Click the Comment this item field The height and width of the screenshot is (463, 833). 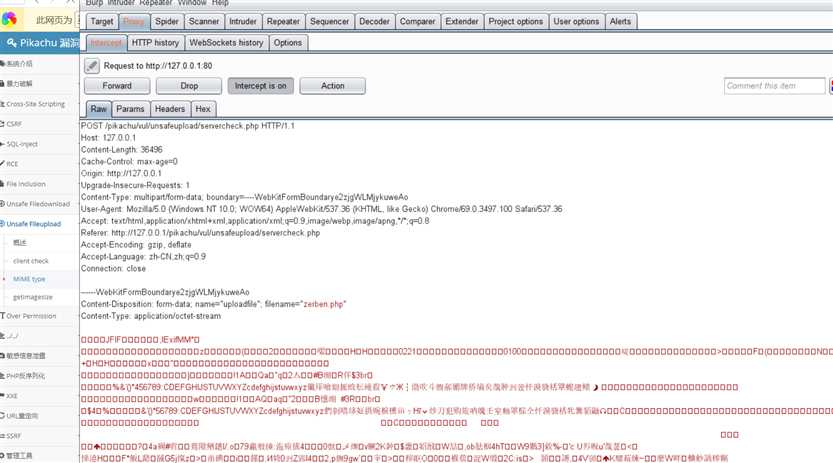[x=775, y=86]
